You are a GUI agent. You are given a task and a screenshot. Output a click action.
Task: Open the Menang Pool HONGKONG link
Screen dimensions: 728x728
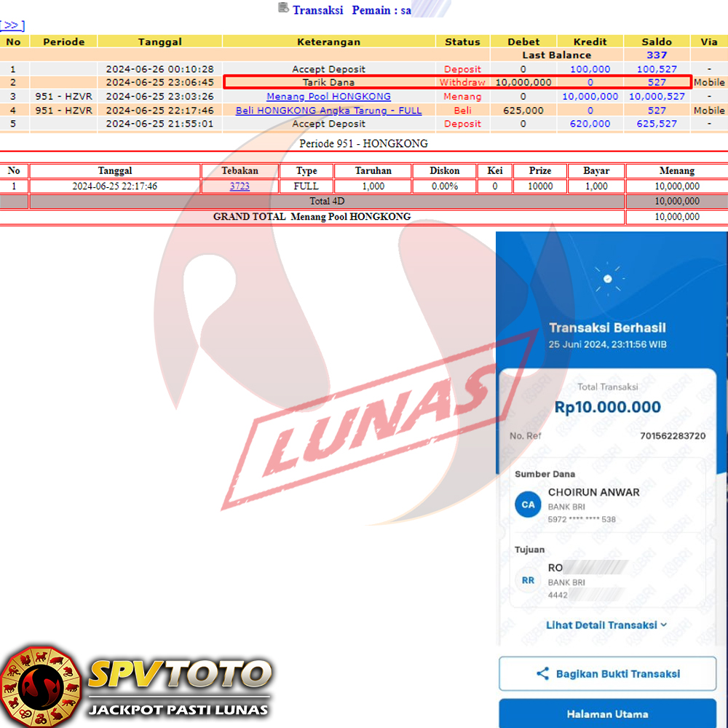click(x=328, y=96)
